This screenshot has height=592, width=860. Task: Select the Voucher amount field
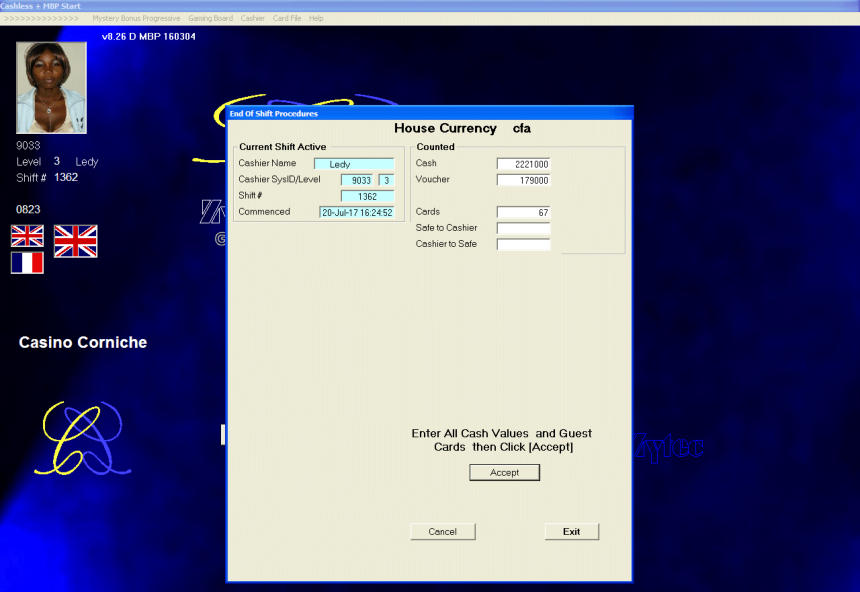click(523, 180)
